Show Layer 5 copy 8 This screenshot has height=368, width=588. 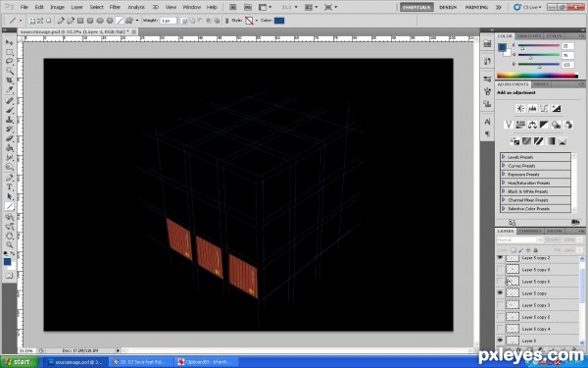pos(500,270)
